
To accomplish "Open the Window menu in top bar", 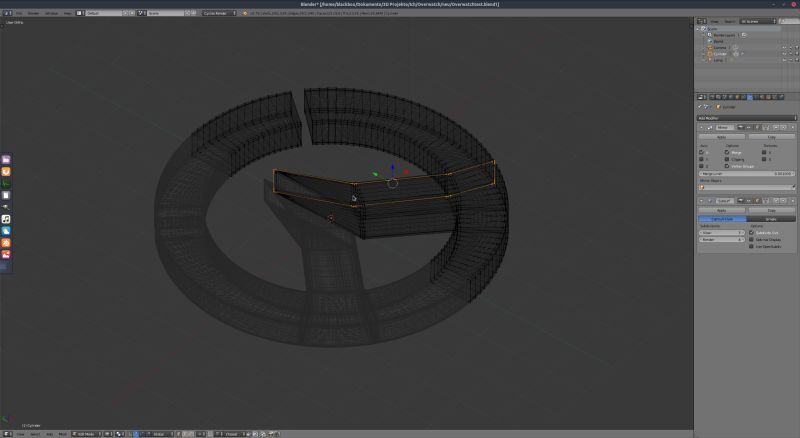I will point(51,13).
